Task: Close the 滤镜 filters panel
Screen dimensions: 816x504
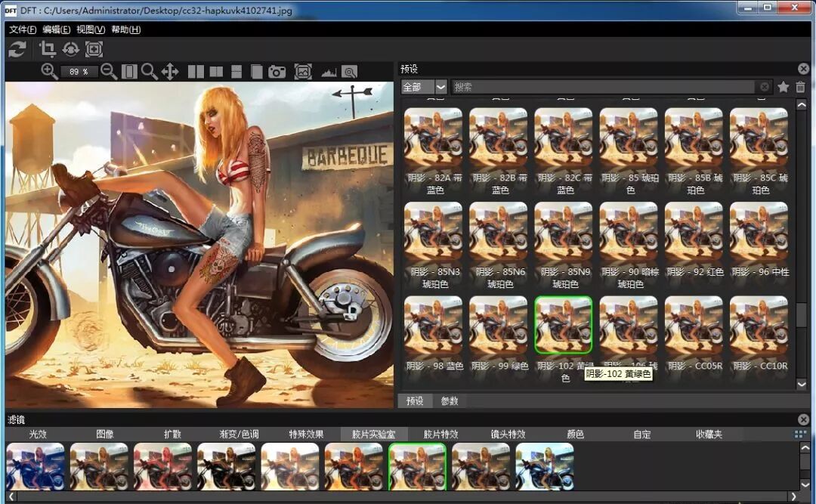Action: (x=803, y=419)
